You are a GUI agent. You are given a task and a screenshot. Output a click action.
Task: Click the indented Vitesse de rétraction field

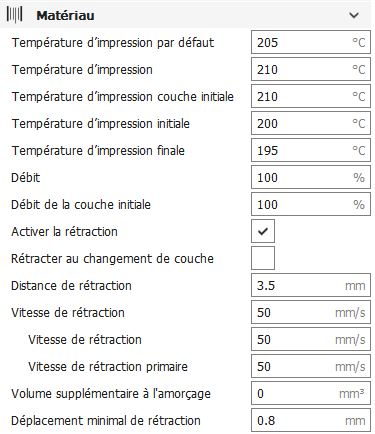point(311,339)
